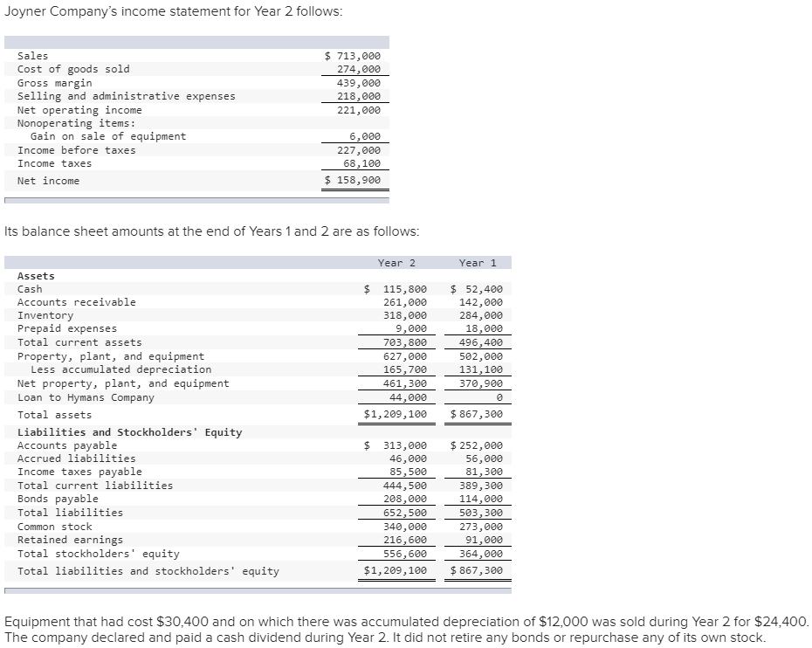Click the Cost of goods sold row
Screen dimensions: 812x648
click(75, 68)
